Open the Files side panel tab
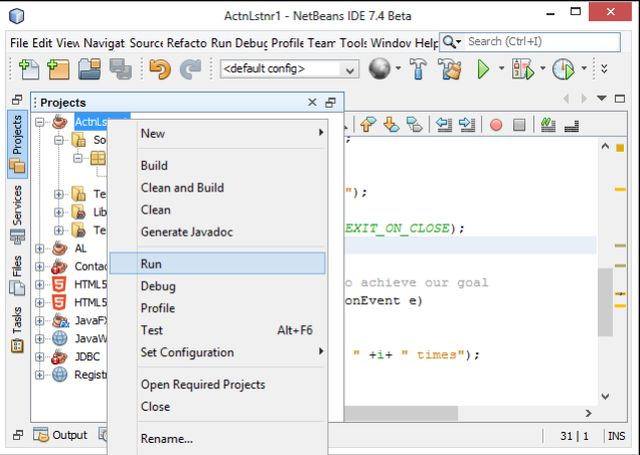 pyautogui.click(x=17, y=275)
